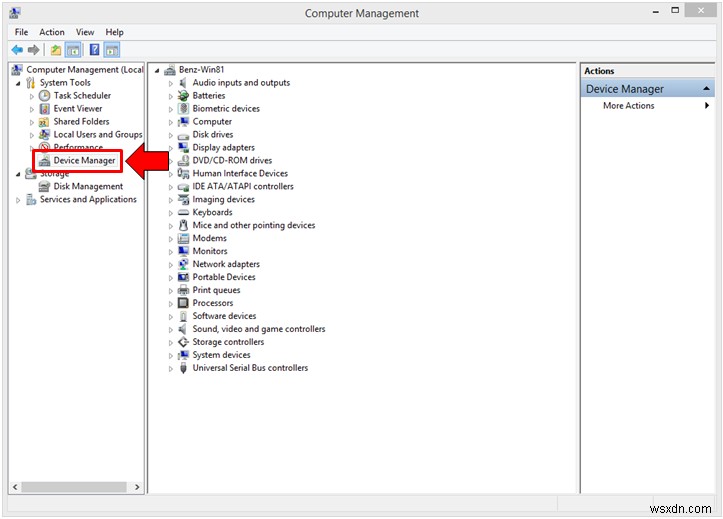Screen dimensions: 723x519
Task: Toggle the action pane toolbar button
Action: pos(112,50)
